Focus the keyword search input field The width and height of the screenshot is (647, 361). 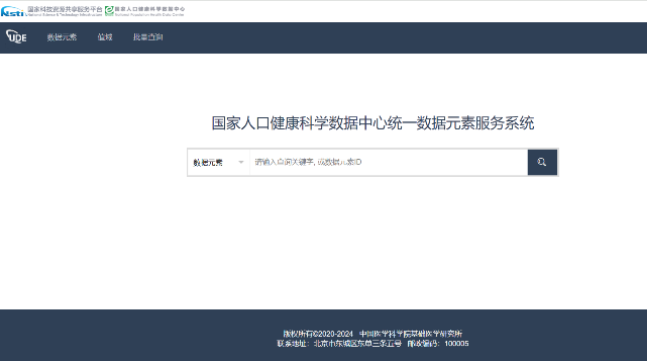pyautogui.click(x=388, y=162)
